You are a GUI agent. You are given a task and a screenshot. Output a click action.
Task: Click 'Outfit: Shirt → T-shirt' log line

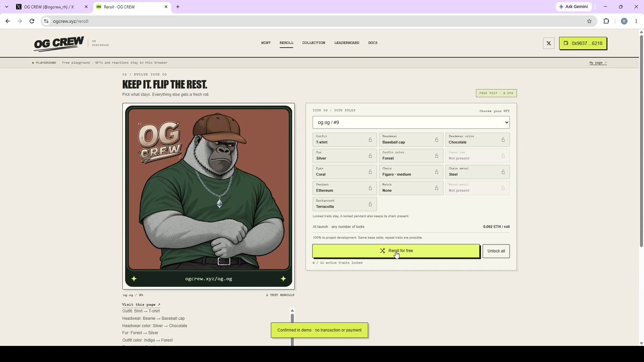click(141, 311)
